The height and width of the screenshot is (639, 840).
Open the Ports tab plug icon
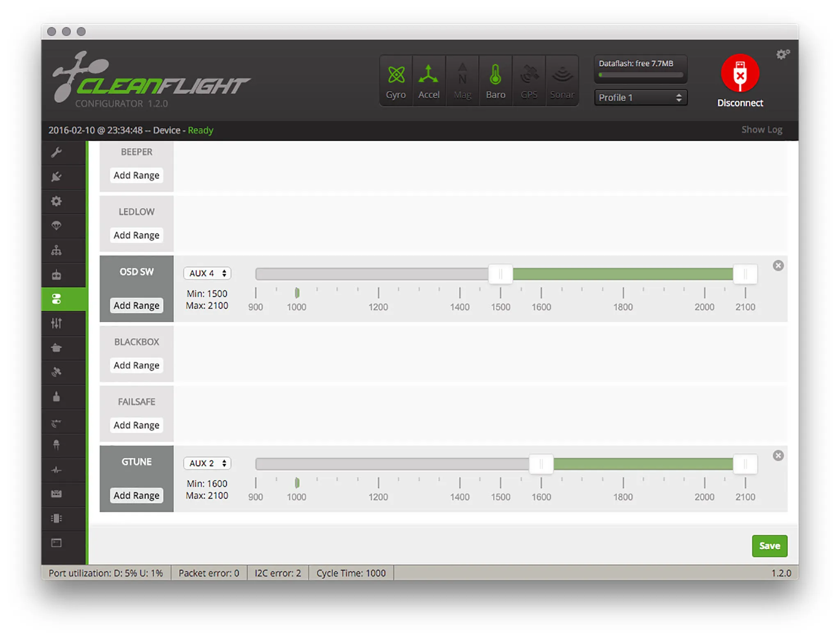[x=57, y=177]
